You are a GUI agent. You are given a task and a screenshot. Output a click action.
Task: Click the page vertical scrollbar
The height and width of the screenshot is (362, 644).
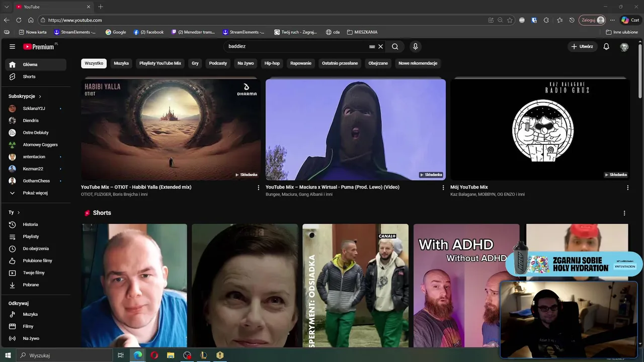coord(640,70)
